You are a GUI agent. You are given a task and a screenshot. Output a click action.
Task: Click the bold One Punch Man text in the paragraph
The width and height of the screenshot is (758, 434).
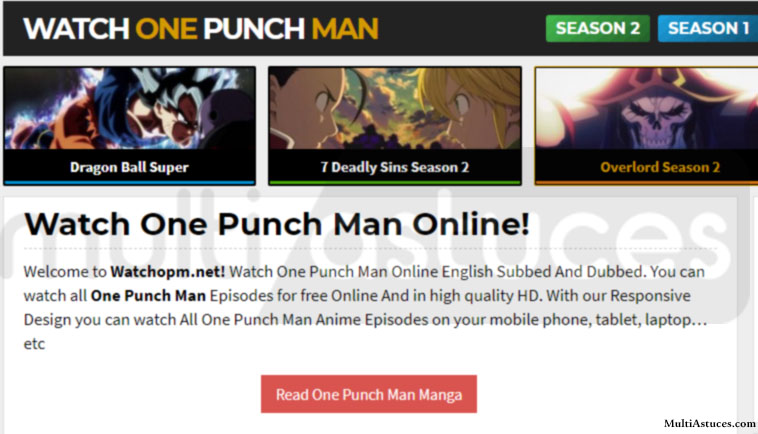[x=148, y=296]
